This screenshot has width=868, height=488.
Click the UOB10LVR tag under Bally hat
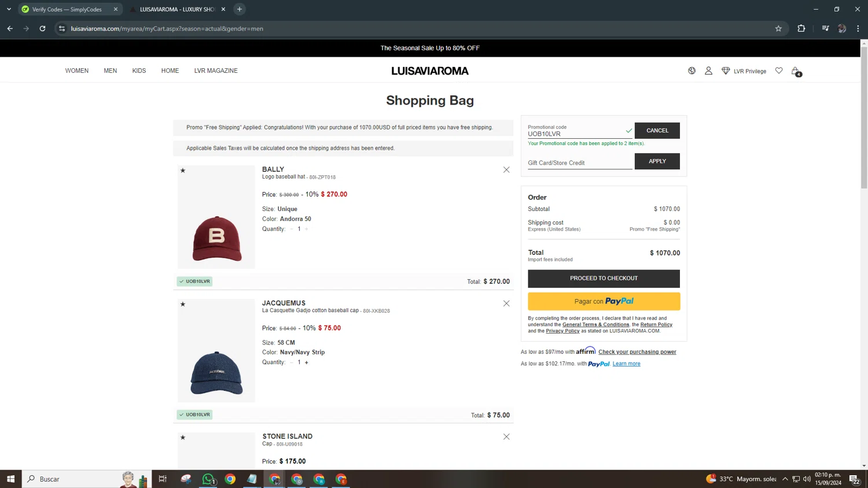(195, 282)
